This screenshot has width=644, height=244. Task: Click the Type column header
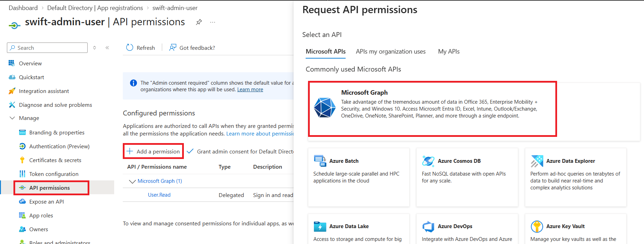click(225, 167)
